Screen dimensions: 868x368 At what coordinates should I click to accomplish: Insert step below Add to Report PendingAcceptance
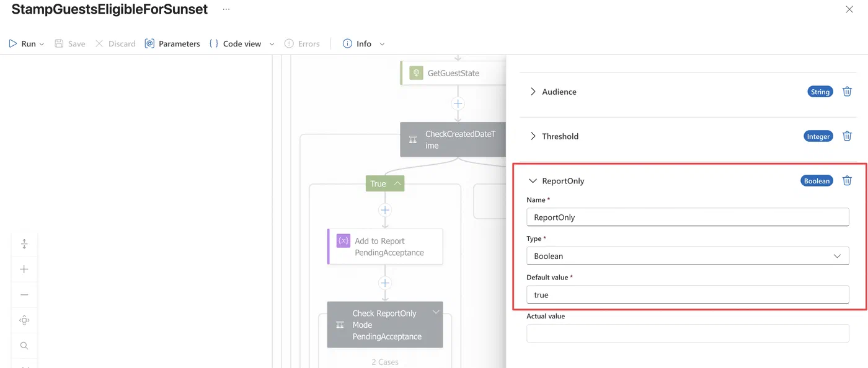(x=385, y=283)
